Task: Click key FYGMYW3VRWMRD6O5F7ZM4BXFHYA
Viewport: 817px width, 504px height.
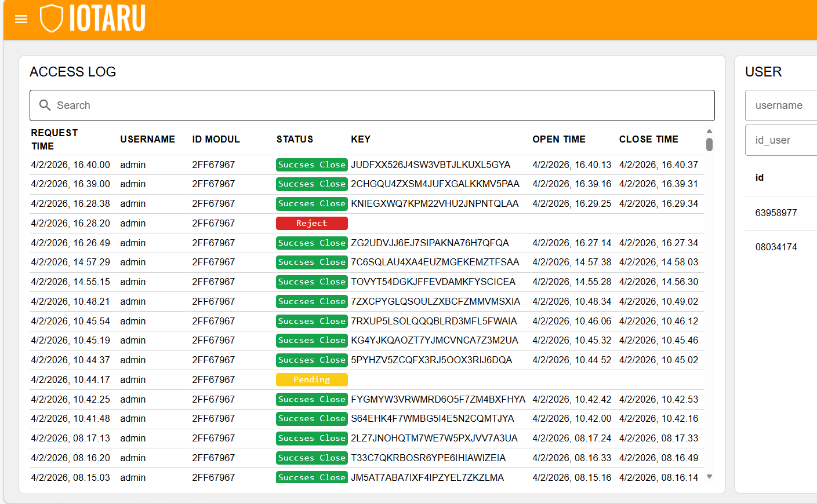Action: click(x=438, y=399)
